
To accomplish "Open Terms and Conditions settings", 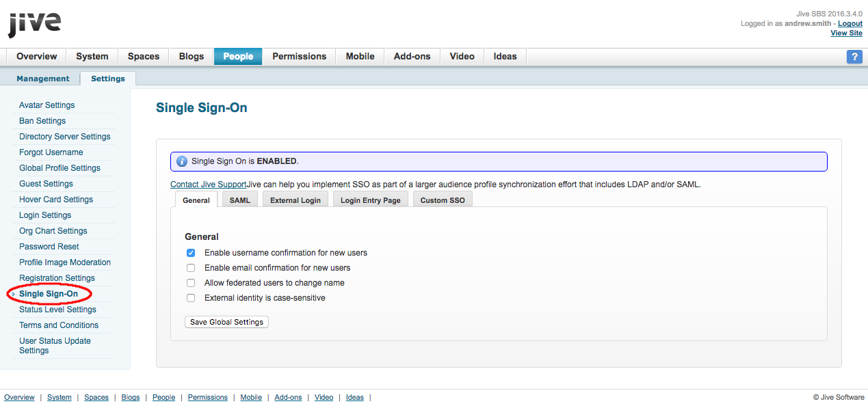I will pyautogui.click(x=59, y=325).
